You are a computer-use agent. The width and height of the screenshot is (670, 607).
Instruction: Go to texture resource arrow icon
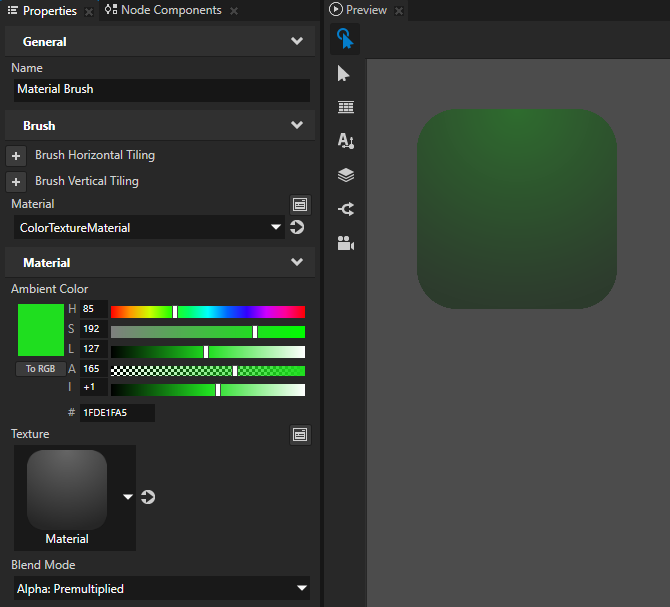(x=148, y=497)
